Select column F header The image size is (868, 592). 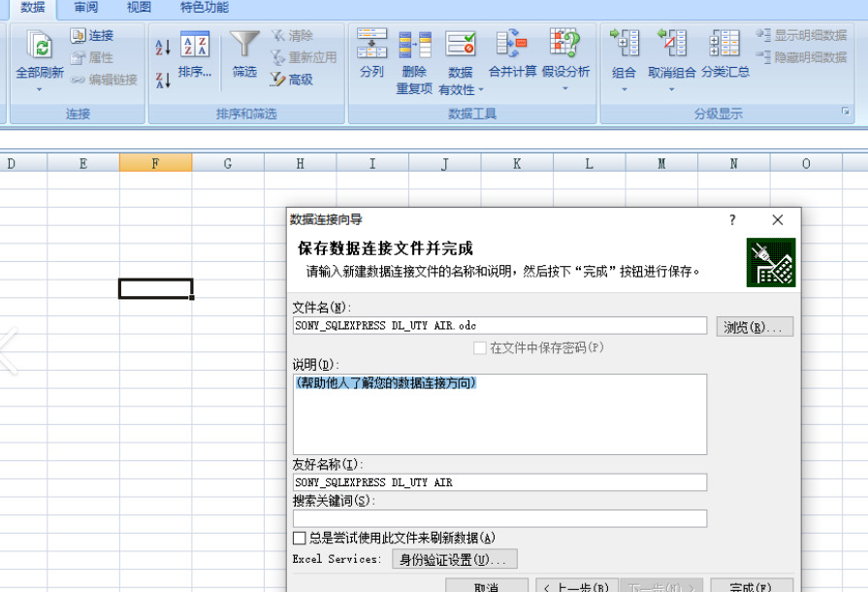click(x=155, y=163)
